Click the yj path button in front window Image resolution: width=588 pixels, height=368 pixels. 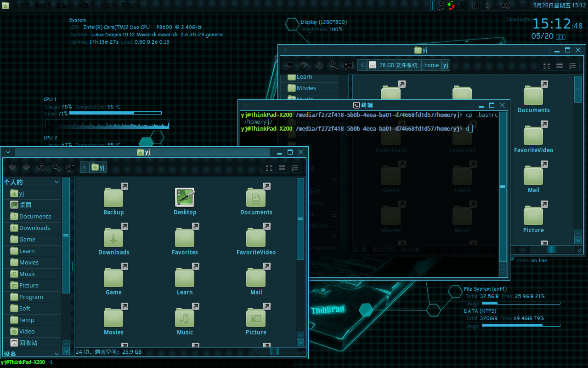click(98, 167)
